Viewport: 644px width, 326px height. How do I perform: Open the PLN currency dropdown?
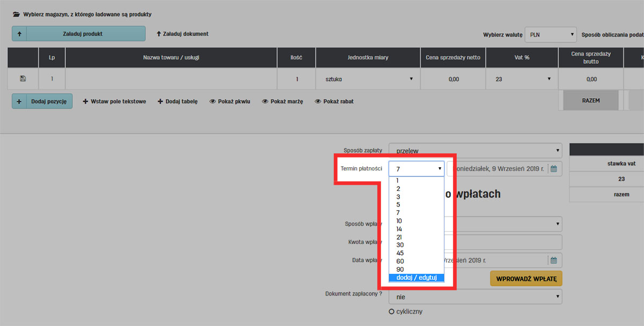[x=550, y=34]
